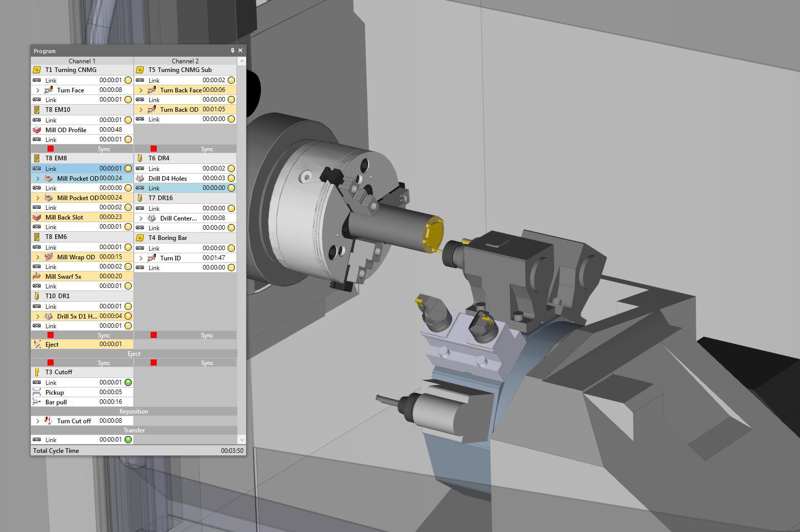Viewport: 800px width, 532px height.
Task: Pin the Program panel with pushpin icon
Action: (x=232, y=51)
